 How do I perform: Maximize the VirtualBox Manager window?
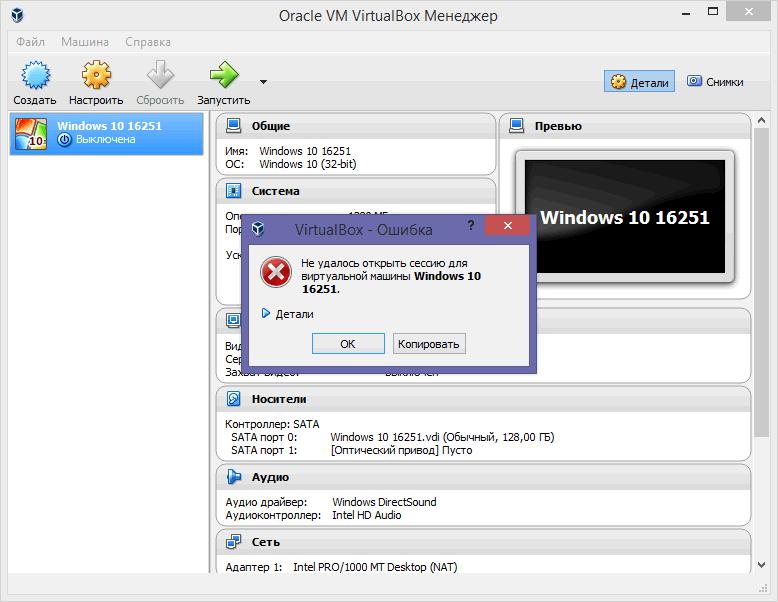(x=713, y=11)
